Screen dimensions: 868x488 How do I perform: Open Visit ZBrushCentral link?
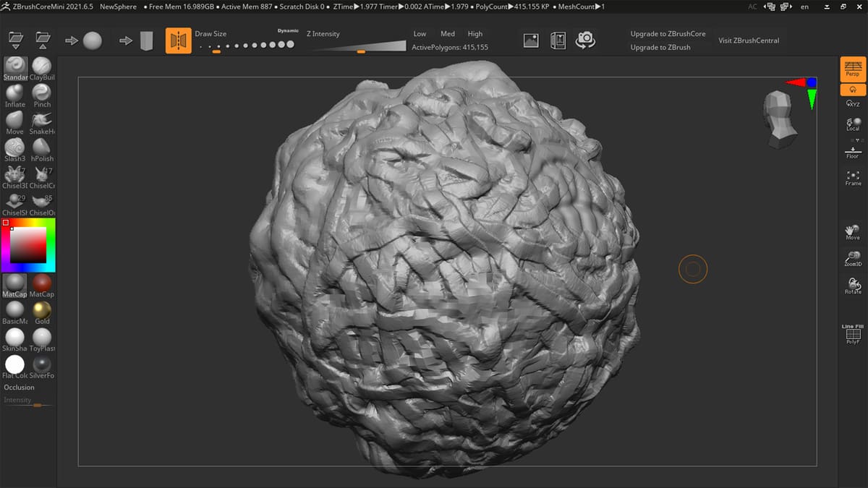(x=749, y=40)
